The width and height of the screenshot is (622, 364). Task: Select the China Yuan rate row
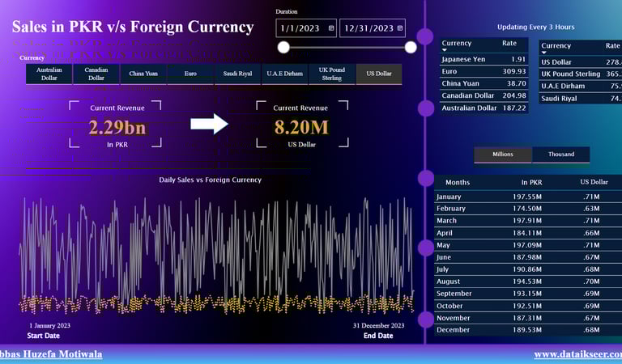[484, 83]
